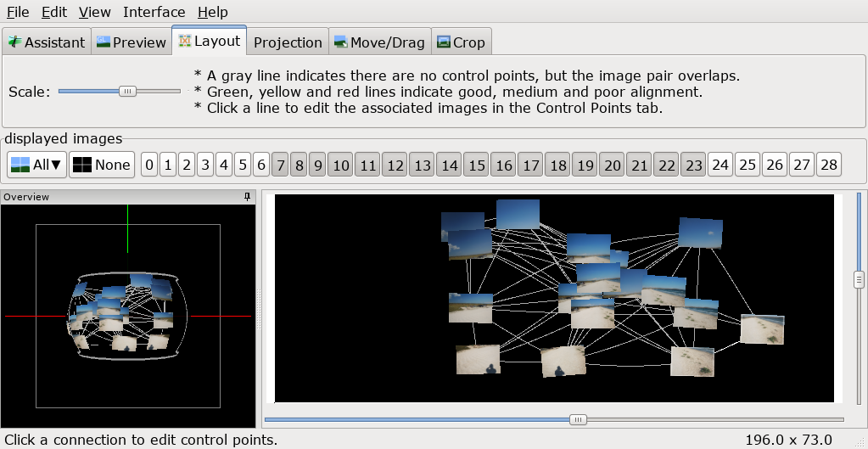Click the horizontal slider handle below layout
Viewport: 868px width, 449px height.
click(578, 419)
